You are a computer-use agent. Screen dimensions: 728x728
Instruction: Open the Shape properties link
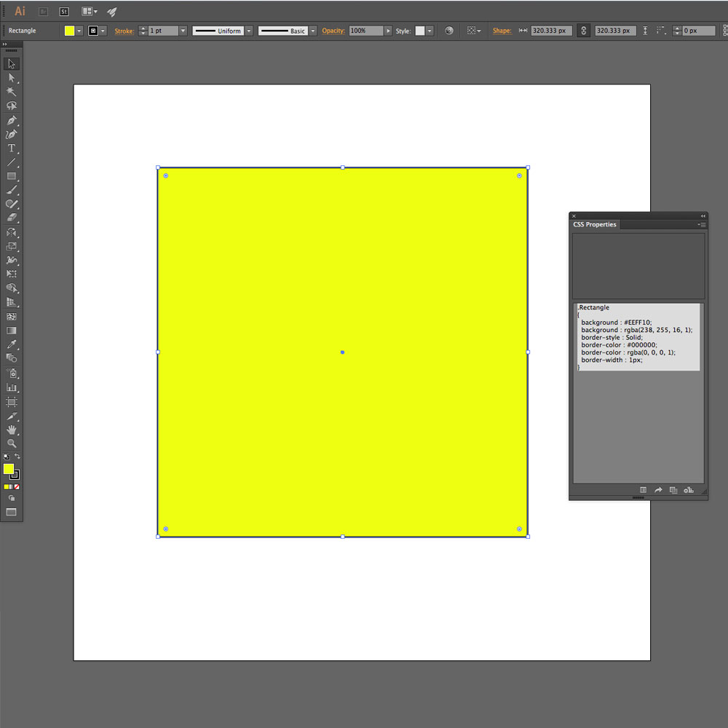502,31
